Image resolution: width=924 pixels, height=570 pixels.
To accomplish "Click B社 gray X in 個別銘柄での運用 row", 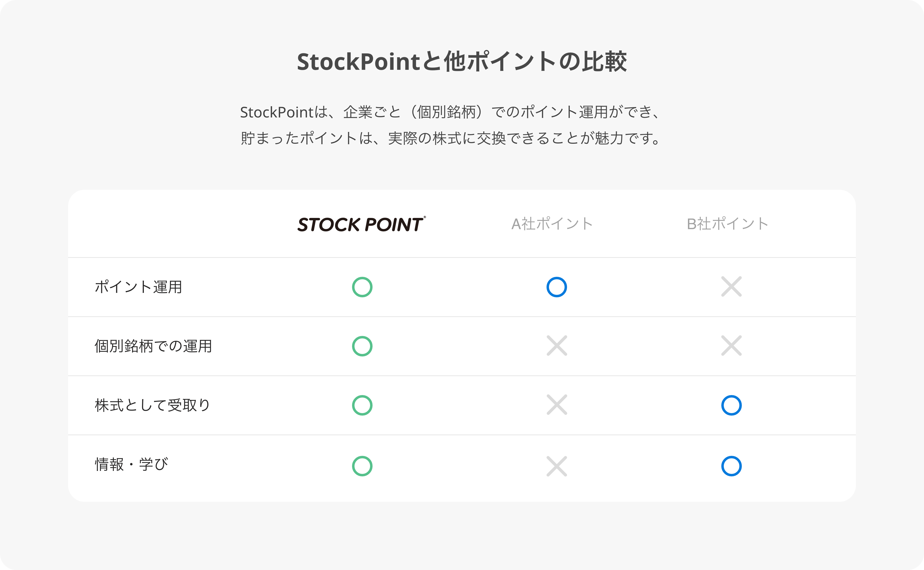I will [x=731, y=346].
